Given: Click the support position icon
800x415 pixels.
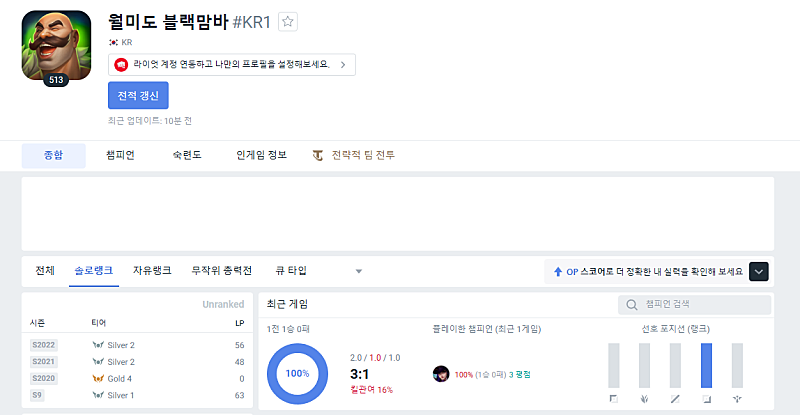Looking at the screenshot, I should 737,399.
